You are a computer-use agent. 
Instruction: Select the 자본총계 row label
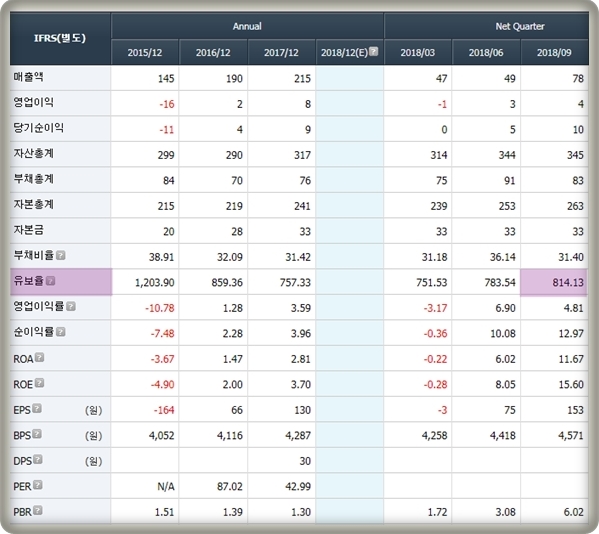pos(34,204)
